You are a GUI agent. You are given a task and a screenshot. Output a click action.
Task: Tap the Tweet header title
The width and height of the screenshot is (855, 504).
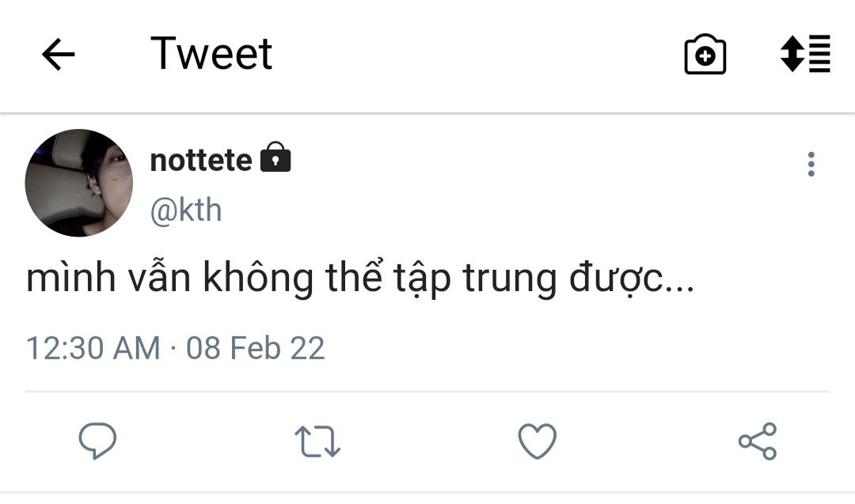tap(211, 54)
